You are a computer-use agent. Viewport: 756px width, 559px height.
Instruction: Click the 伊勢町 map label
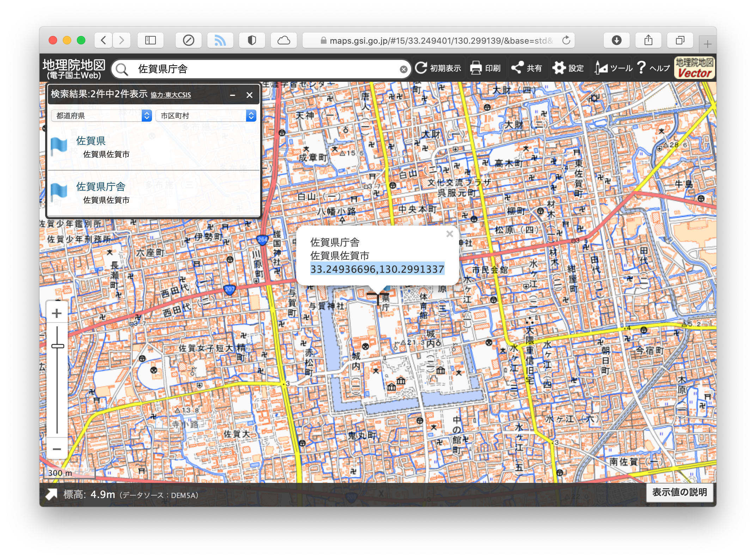(208, 236)
